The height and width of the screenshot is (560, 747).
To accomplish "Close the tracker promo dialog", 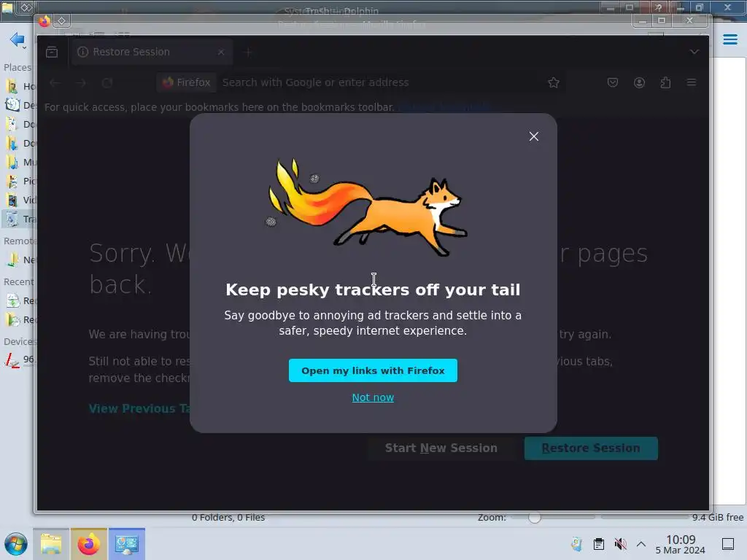I will point(533,136).
